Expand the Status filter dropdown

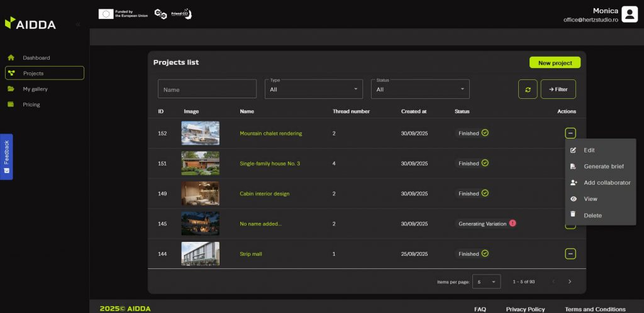pyautogui.click(x=419, y=89)
